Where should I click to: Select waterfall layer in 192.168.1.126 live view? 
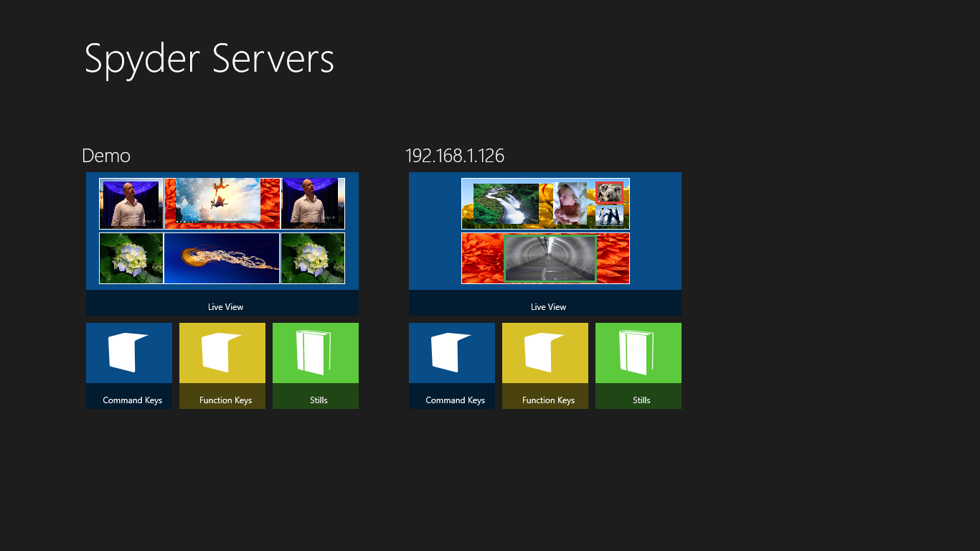pos(506,204)
